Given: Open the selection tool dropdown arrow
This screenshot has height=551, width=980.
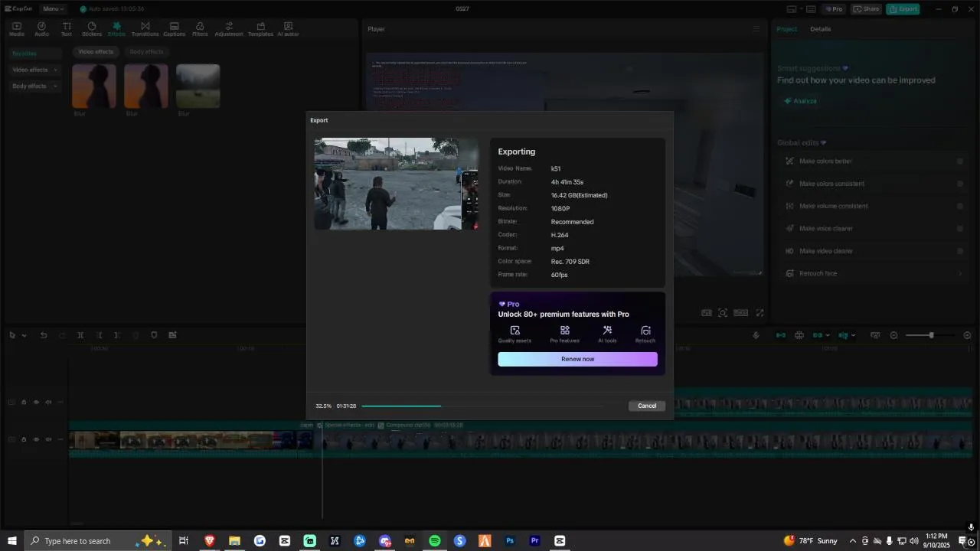Looking at the screenshot, I should pos(24,335).
